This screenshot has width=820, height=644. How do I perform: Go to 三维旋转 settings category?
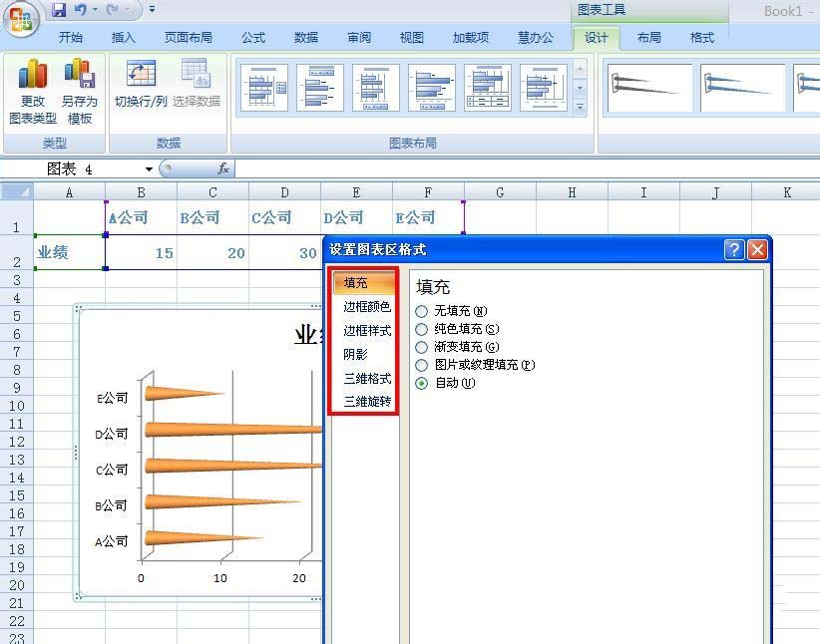pos(366,402)
